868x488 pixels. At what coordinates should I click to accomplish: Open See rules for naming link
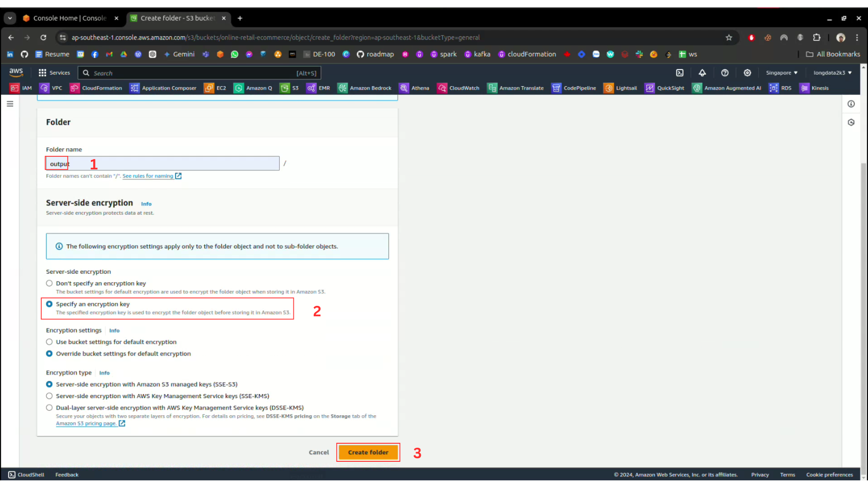[x=148, y=176]
